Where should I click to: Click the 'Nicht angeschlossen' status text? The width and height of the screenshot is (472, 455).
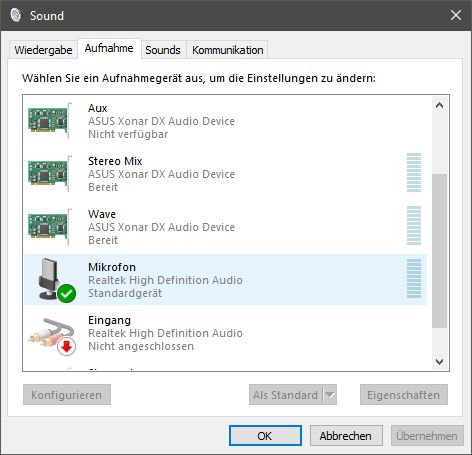tap(141, 346)
